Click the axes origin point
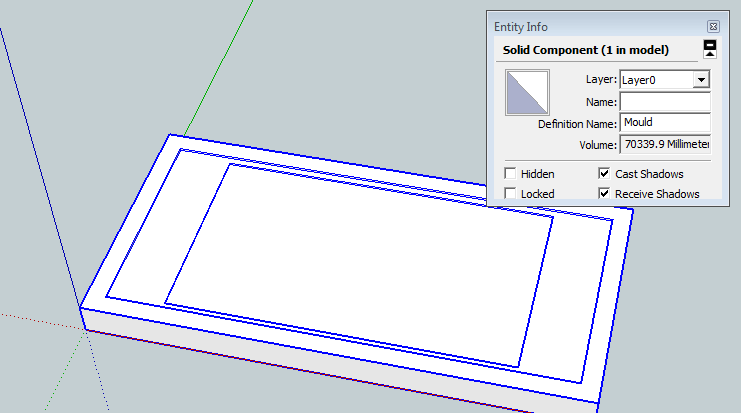 coord(84,322)
